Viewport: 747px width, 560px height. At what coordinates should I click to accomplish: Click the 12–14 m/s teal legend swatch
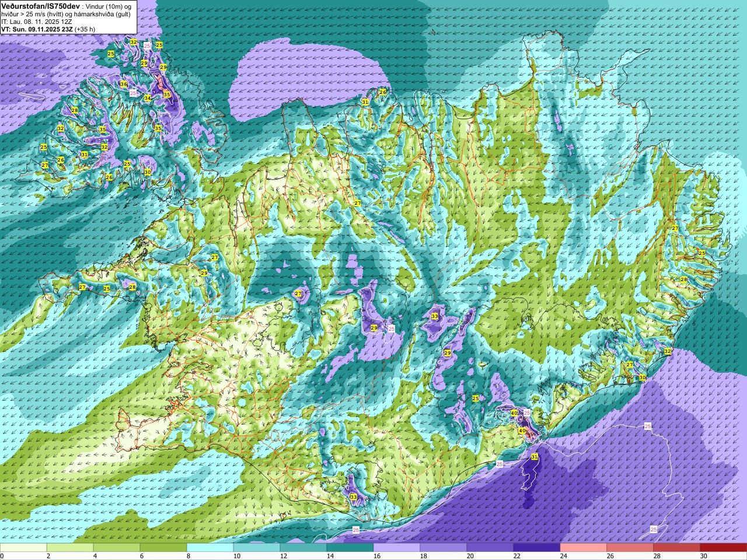(x=303, y=548)
